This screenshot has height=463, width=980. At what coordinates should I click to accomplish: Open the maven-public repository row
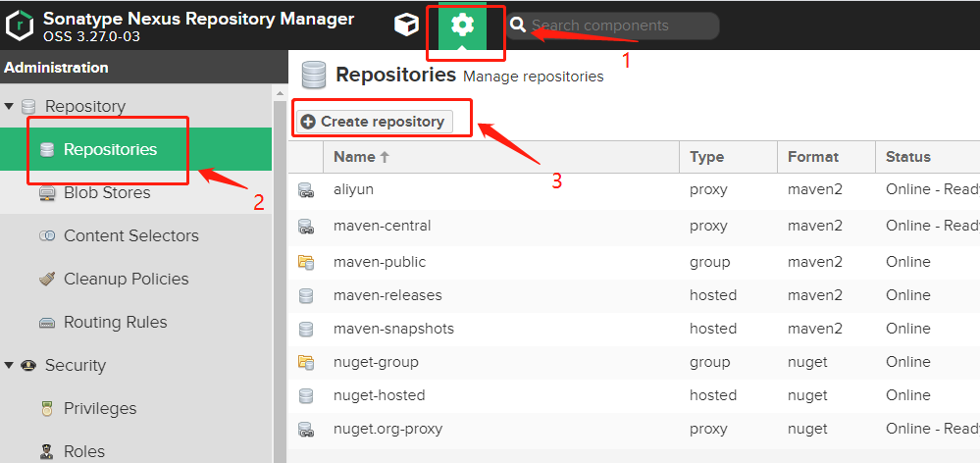(x=634, y=262)
